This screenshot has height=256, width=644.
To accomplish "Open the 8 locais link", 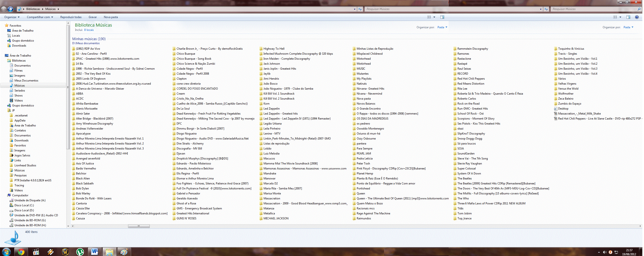I will [x=89, y=30].
